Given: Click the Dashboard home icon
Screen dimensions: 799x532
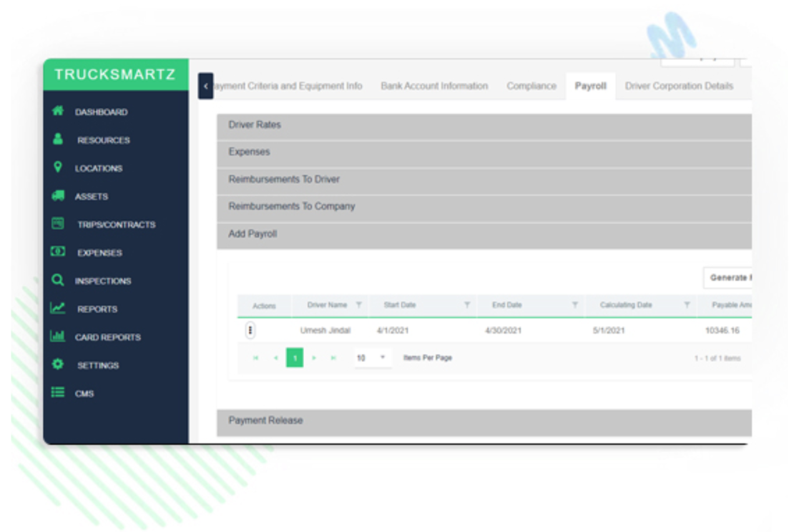Looking at the screenshot, I should coord(58,111).
